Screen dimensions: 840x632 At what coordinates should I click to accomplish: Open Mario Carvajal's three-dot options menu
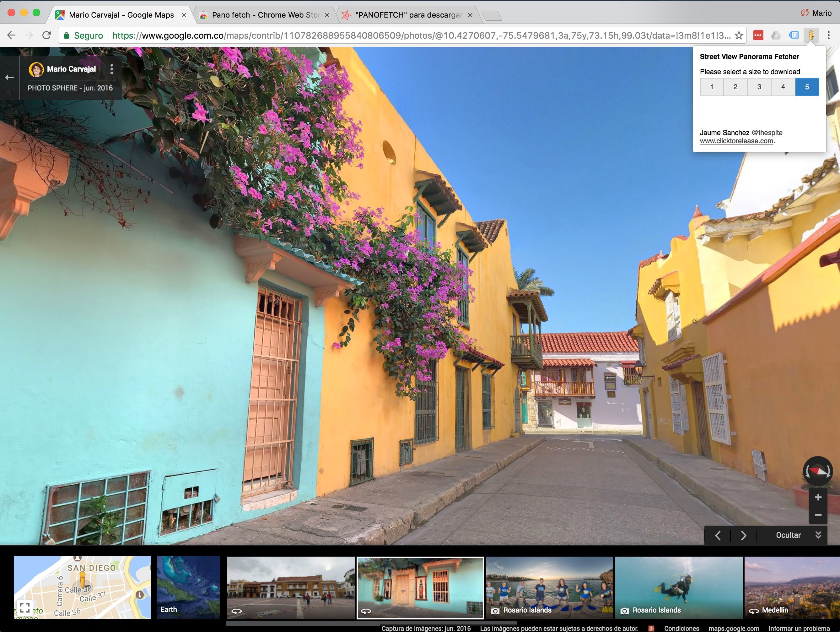(x=111, y=69)
